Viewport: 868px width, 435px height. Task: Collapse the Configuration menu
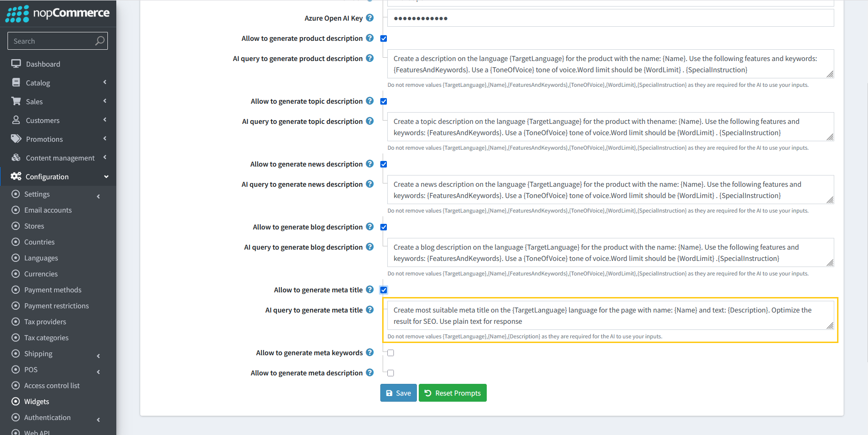click(x=47, y=176)
